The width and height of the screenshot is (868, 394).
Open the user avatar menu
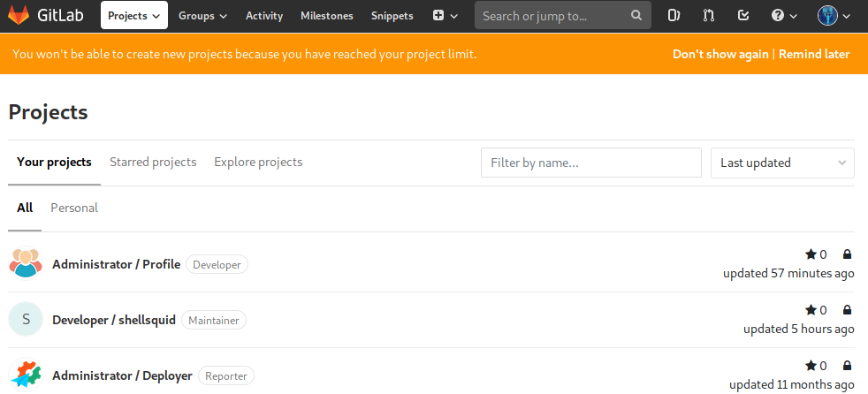pos(834,16)
